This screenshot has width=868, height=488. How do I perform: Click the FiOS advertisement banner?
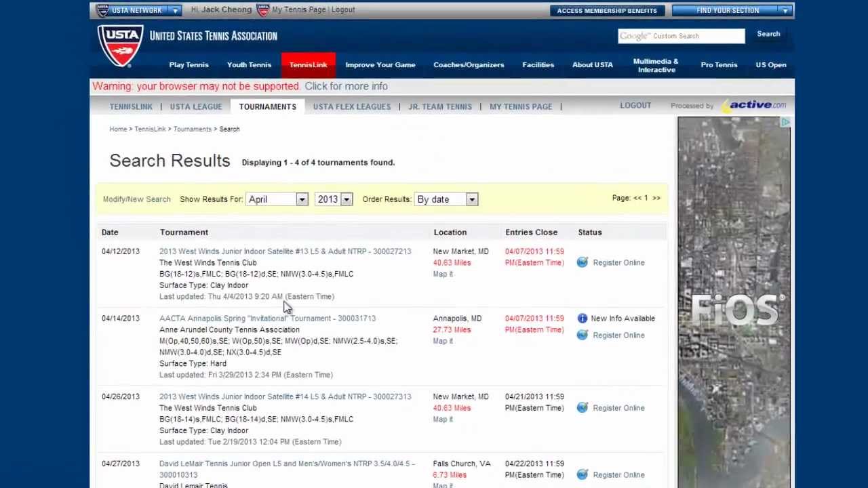point(734,302)
